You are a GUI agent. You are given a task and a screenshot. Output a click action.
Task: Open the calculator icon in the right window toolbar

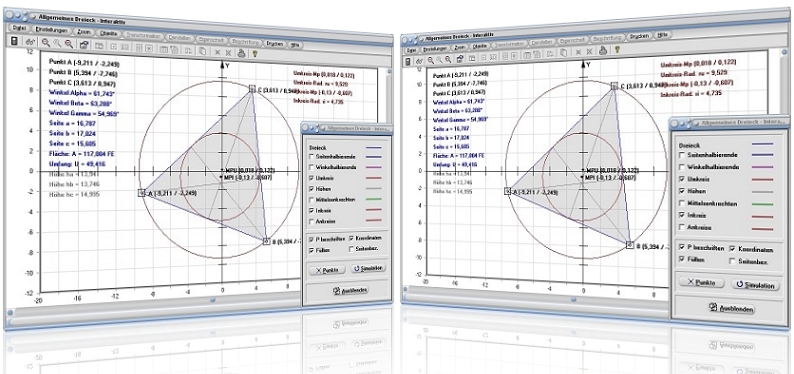click(408, 61)
